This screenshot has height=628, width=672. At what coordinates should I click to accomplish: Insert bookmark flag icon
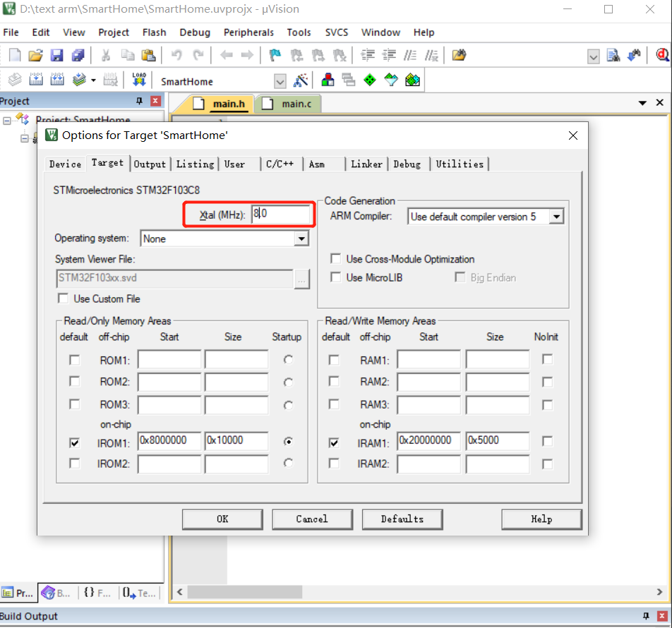tap(275, 55)
